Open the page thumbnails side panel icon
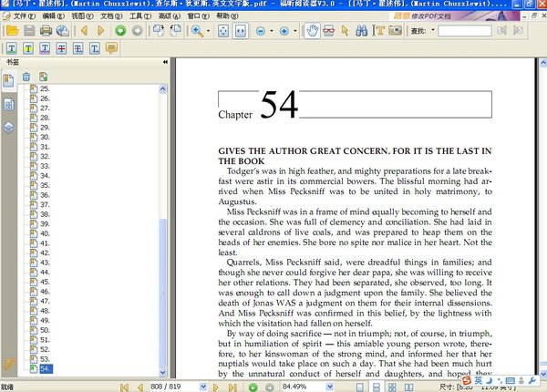 pos(9,104)
